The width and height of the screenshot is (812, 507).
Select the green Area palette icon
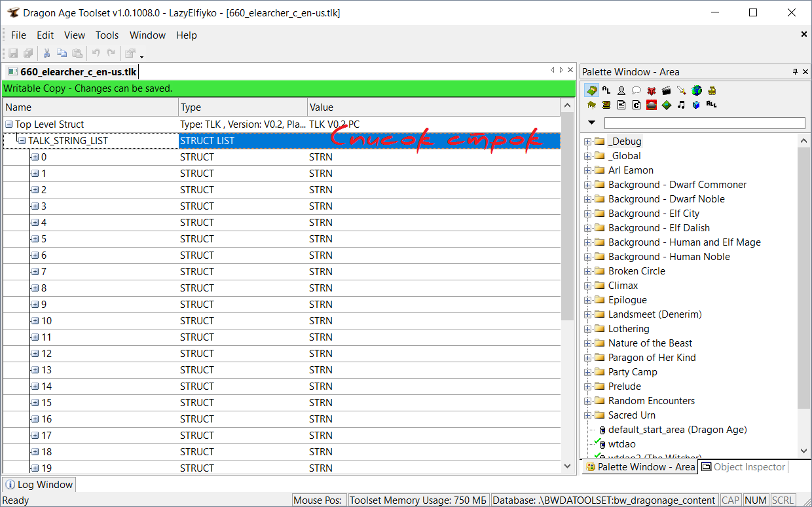pyautogui.click(x=591, y=90)
